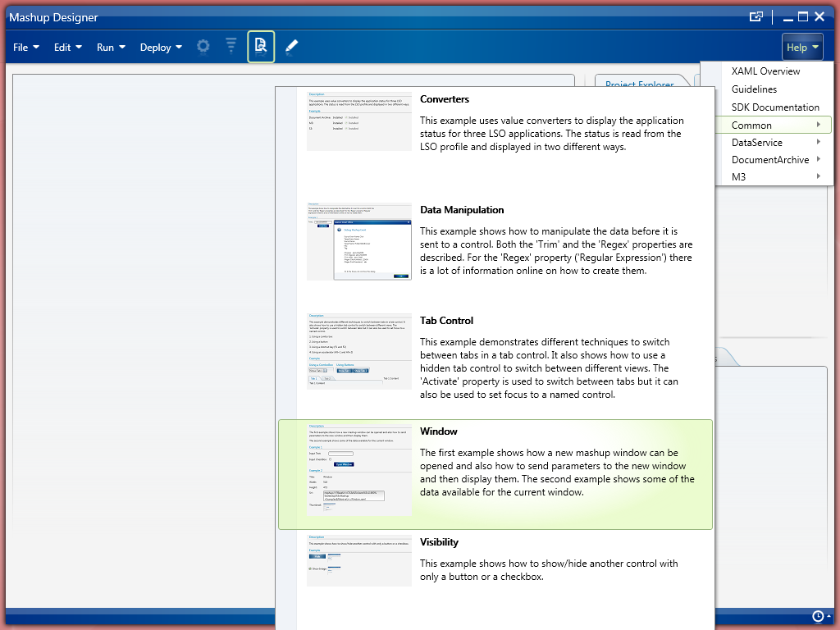
Task: Minimize the Mashup Designer window
Action: [x=787, y=16]
